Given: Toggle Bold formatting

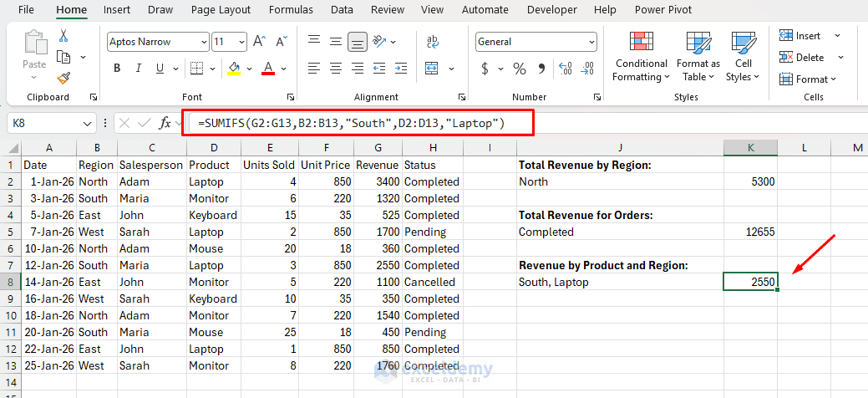Looking at the screenshot, I should (x=117, y=69).
